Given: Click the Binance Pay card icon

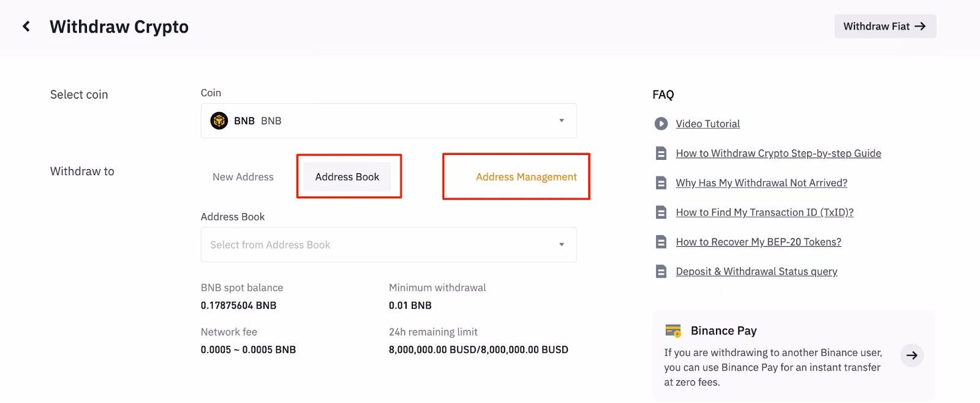Looking at the screenshot, I should pos(673,331).
